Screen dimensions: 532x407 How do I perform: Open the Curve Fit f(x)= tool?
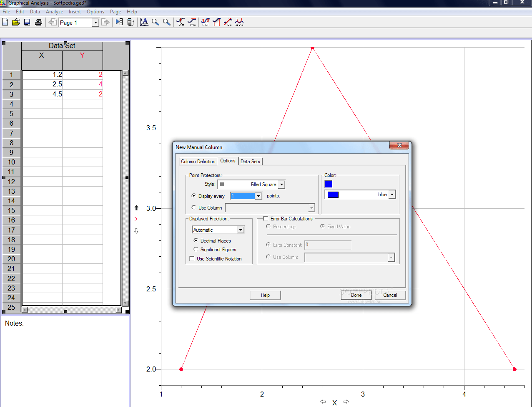coord(240,22)
